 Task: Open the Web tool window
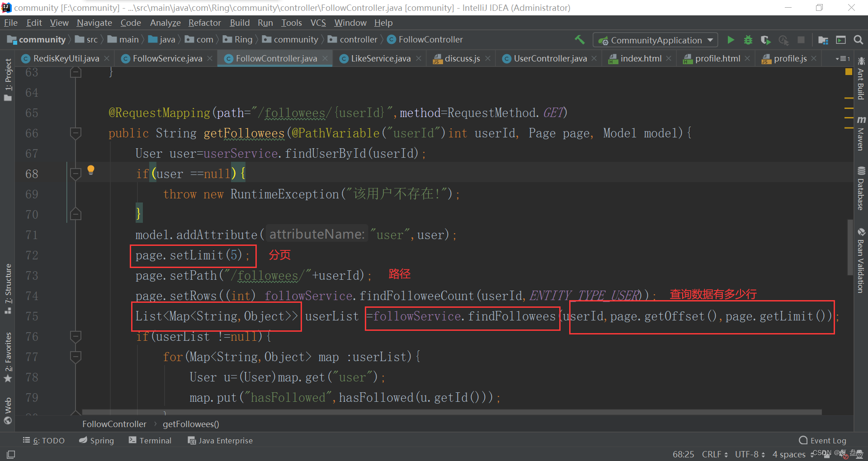point(8,411)
